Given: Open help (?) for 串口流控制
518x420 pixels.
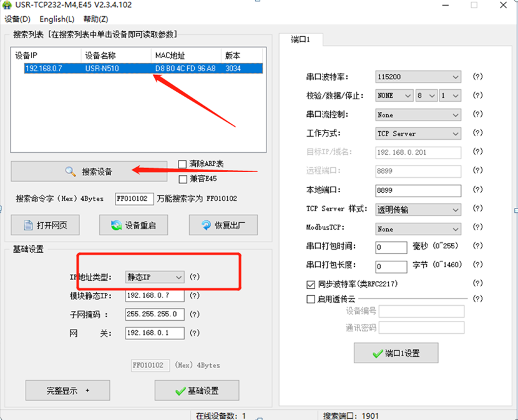Looking at the screenshot, I should pyautogui.click(x=477, y=114).
